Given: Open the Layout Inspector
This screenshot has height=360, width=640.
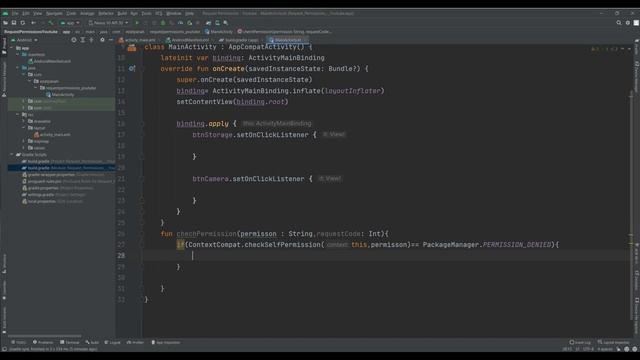Looking at the screenshot, I should (x=613, y=342).
